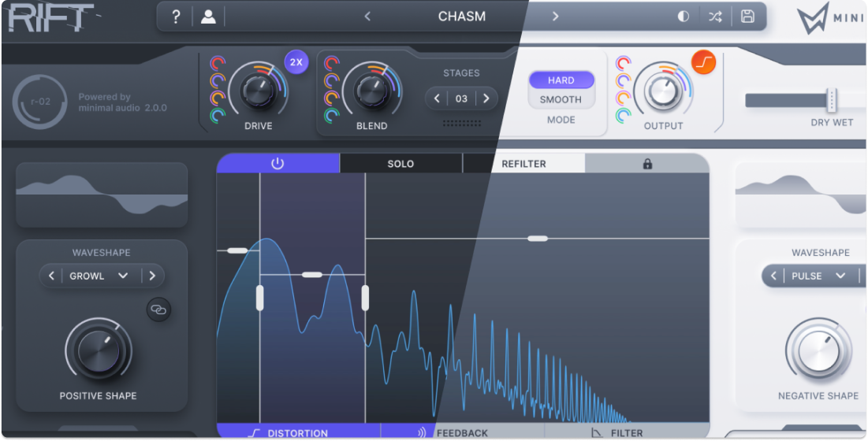Click the DRIVE knob
This screenshot has width=868, height=441.
coord(258,91)
